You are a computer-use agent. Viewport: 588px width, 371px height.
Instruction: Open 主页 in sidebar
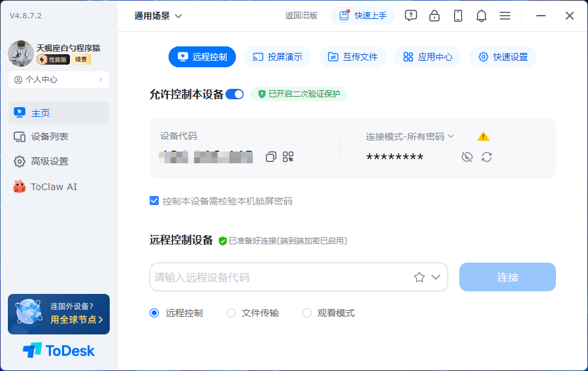point(59,113)
